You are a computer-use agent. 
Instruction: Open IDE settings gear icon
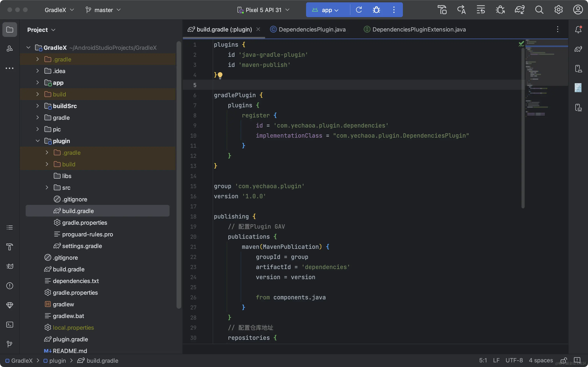pos(558,10)
